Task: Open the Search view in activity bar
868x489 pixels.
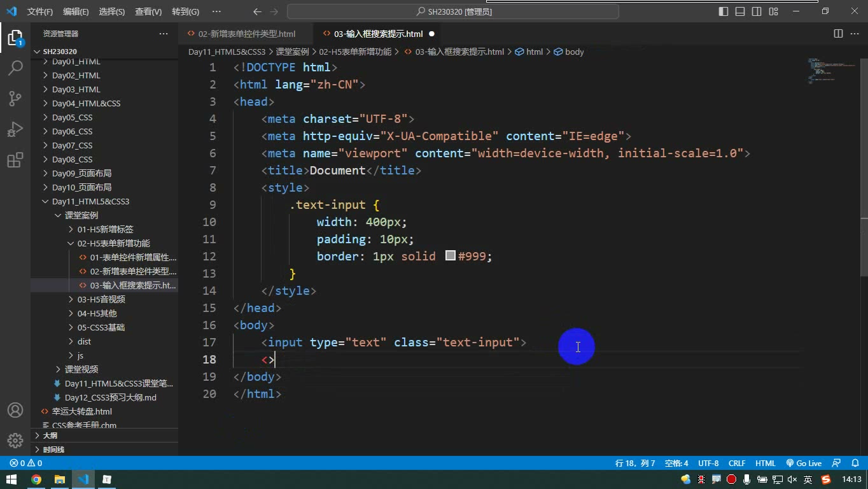Action: [x=15, y=67]
